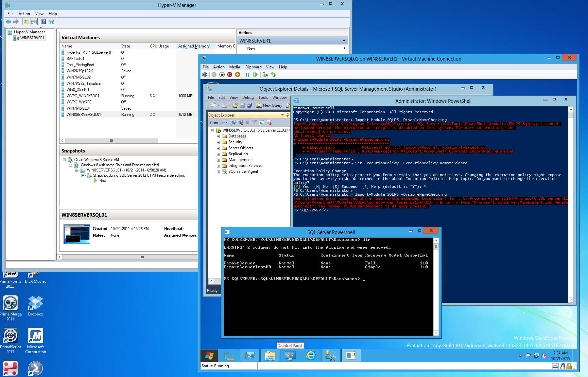588x377 pixels.
Task: Click Connect Object Explorer icon
Action: [233, 123]
